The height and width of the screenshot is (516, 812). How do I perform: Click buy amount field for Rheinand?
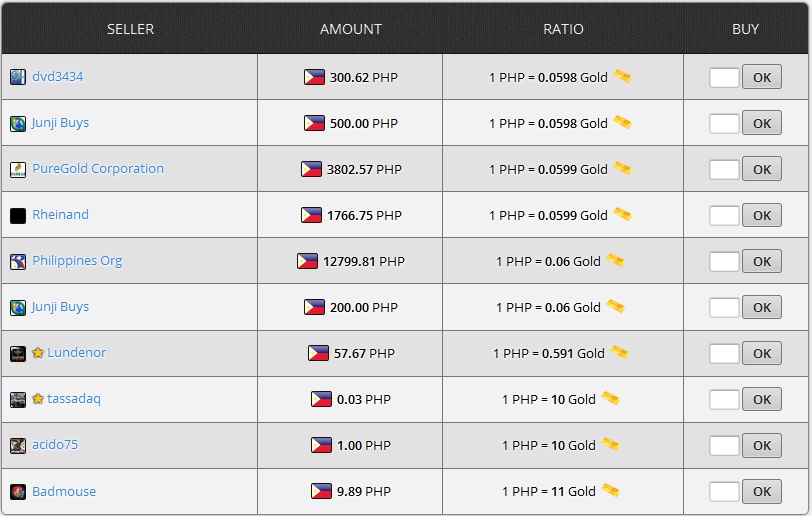click(x=724, y=215)
